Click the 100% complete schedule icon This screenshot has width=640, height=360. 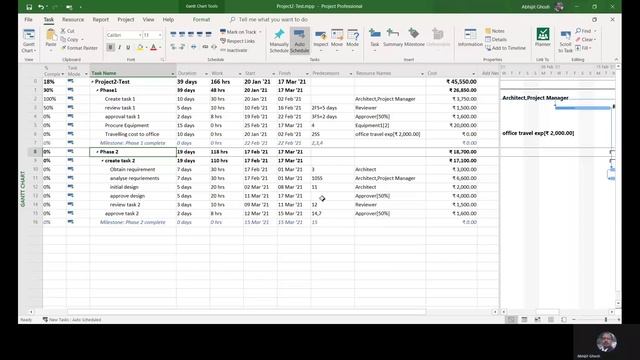pos(209,34)
